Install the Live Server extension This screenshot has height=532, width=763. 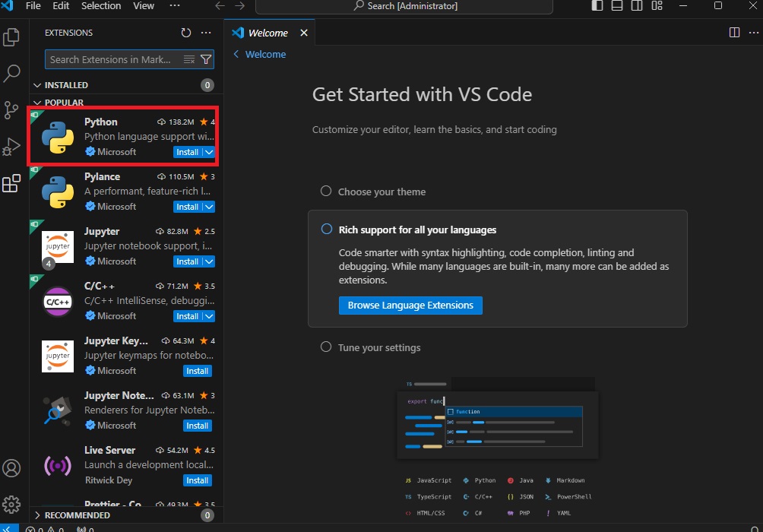[x=198, y=480]
